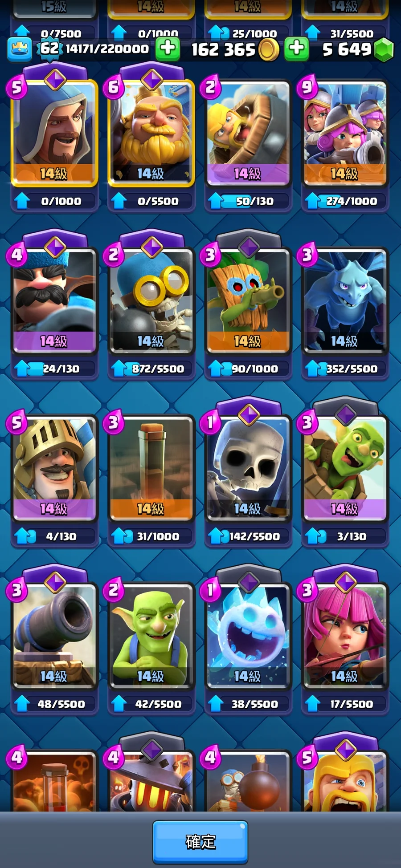Click the pink-haired Archer card

click(344, 636)
